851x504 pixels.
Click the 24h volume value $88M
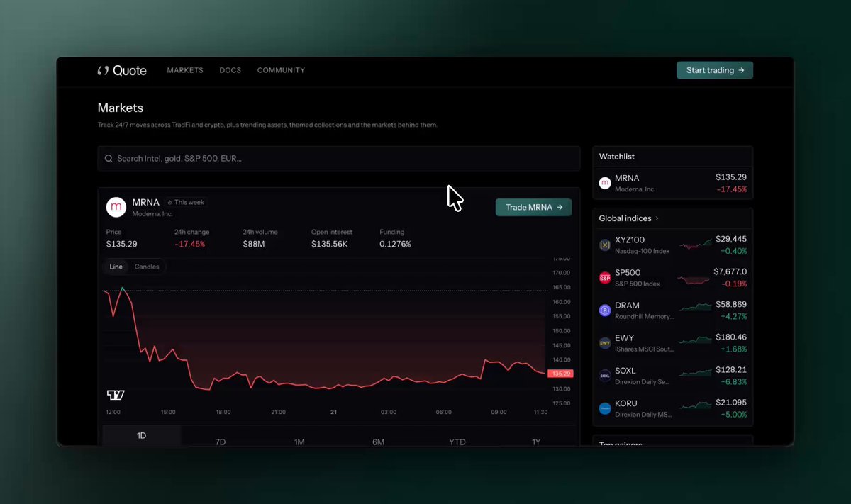(254, 244)
